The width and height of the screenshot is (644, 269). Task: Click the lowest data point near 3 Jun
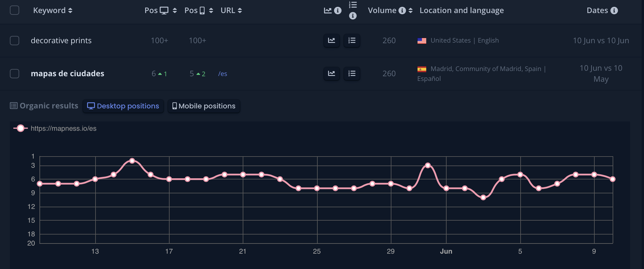[x=483, y=197]
